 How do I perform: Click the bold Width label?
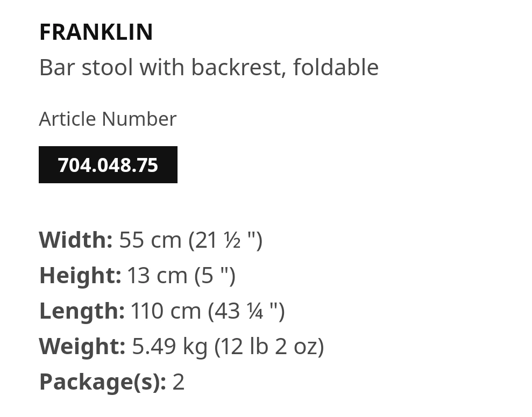click(76, 240)
